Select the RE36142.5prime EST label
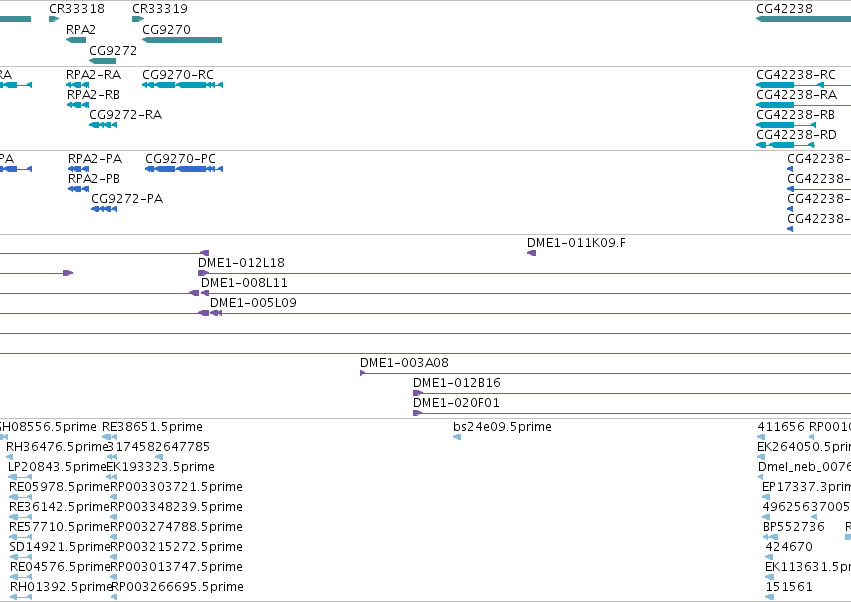 [x=60, y=507]
